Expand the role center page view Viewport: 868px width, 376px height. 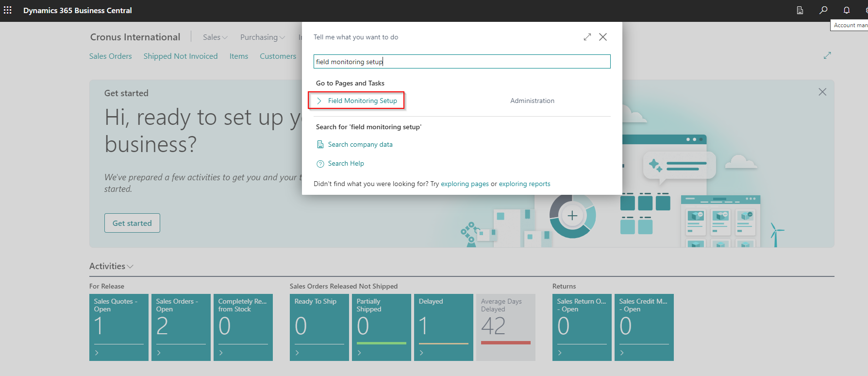tap(827, 56)
